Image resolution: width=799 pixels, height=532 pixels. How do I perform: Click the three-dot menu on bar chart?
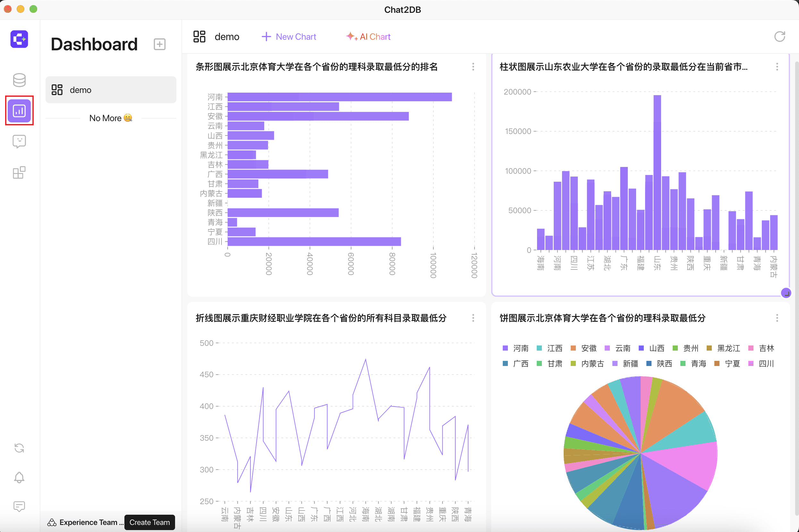(x=474, y=67)
